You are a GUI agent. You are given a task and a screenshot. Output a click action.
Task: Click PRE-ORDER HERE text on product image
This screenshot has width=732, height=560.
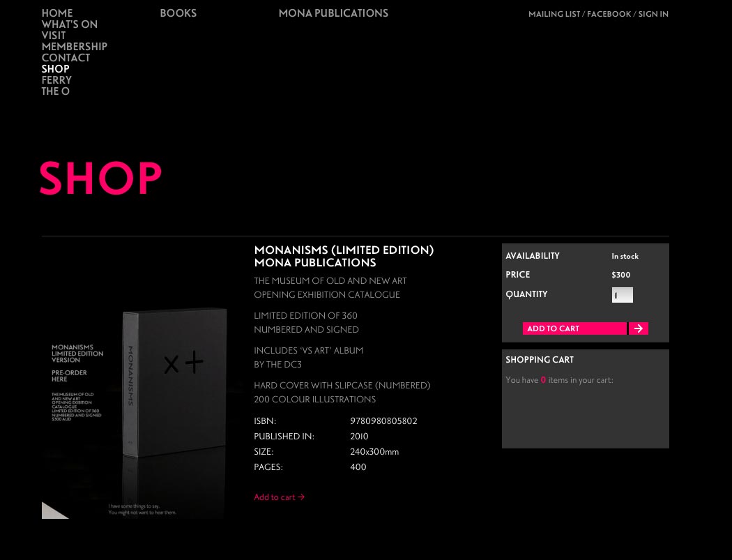(69, 376)
